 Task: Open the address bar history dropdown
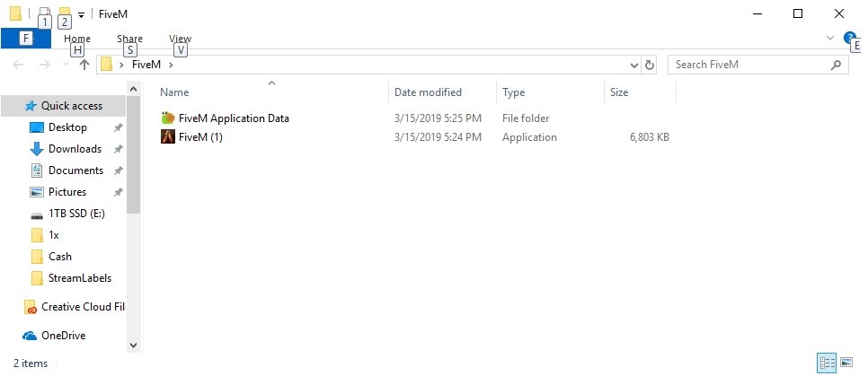(x=634, y=66)
